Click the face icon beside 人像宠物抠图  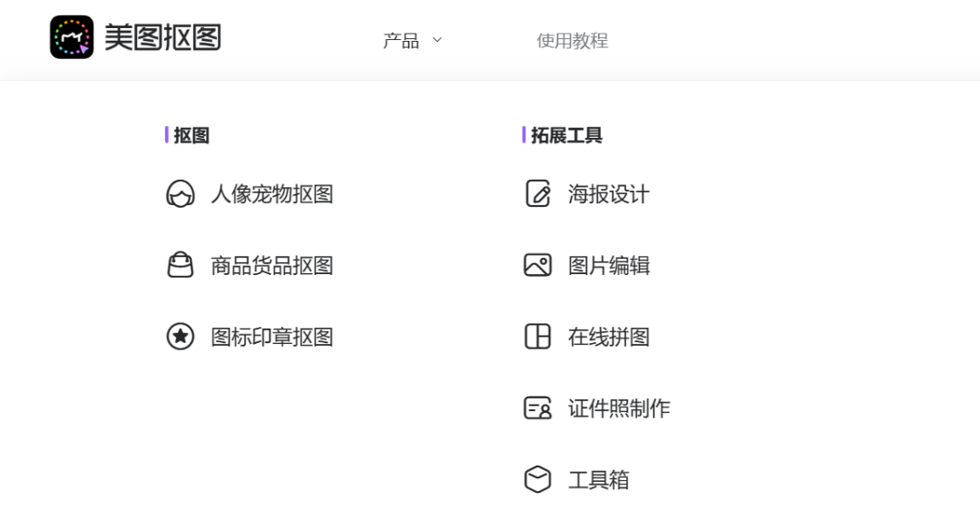[181, 194]
